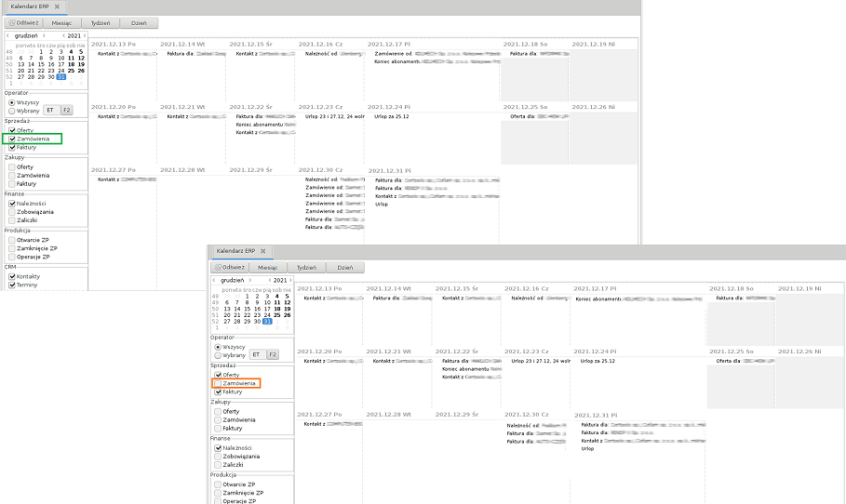This screenshot has height=504, width=846.
Task: Go to next month after grudzień in upper window
Action: [44, 35]
